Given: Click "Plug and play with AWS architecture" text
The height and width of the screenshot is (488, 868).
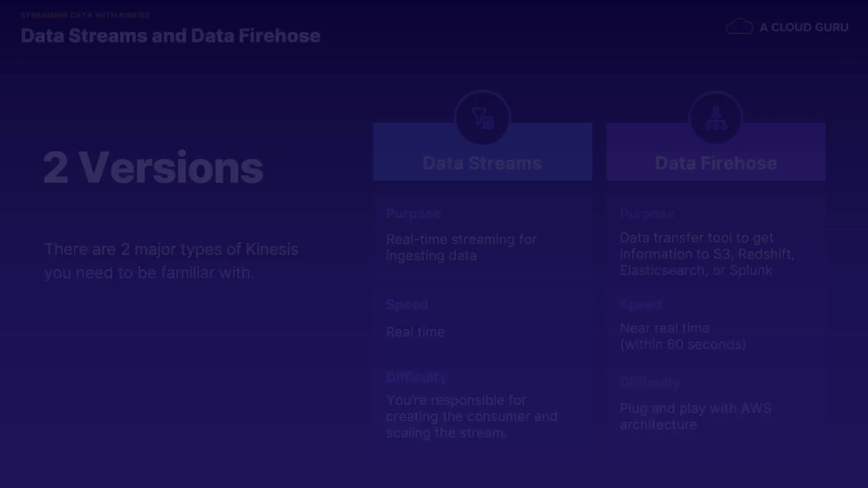Looking at the screenshot, I should 695,416.
